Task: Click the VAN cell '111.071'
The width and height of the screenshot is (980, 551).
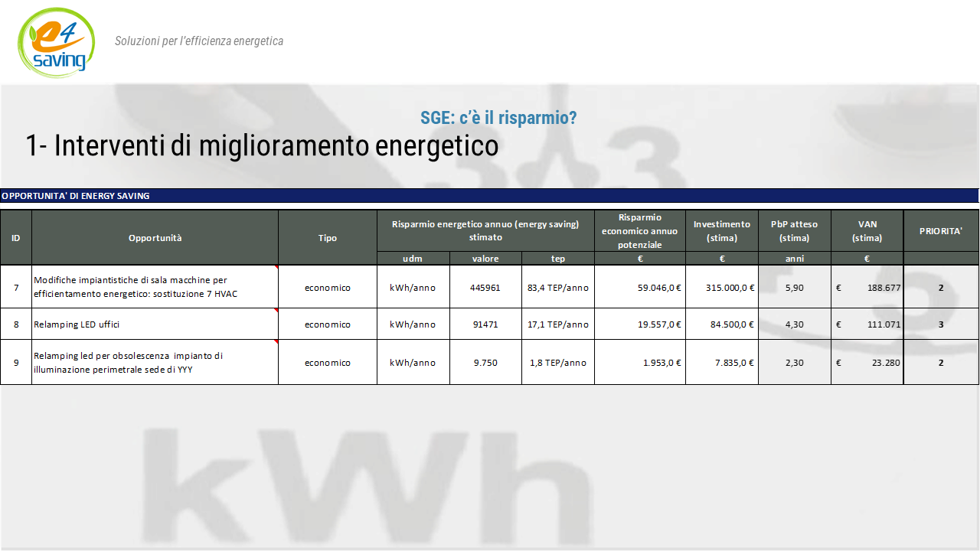Action: [x=867, y=324]
